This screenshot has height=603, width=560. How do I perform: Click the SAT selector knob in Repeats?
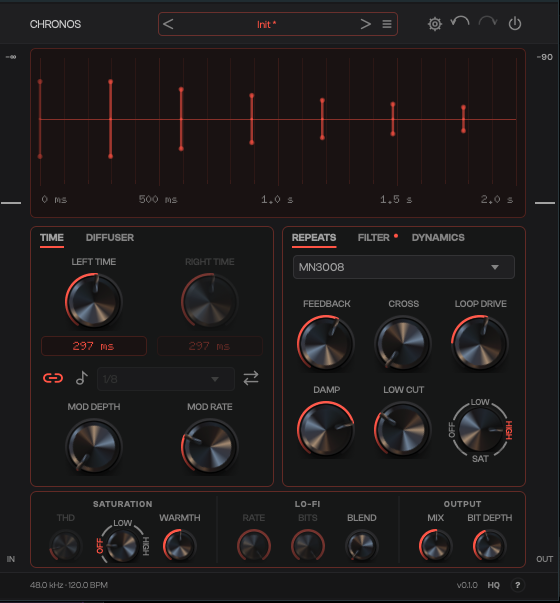click(x=480, y=429)
